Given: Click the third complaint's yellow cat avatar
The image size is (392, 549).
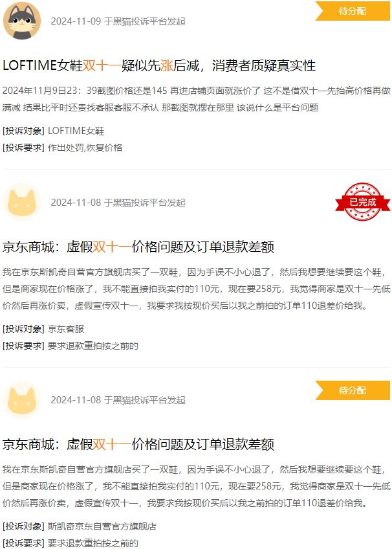Looking at the screenshot, I should [x=22, y=400].
